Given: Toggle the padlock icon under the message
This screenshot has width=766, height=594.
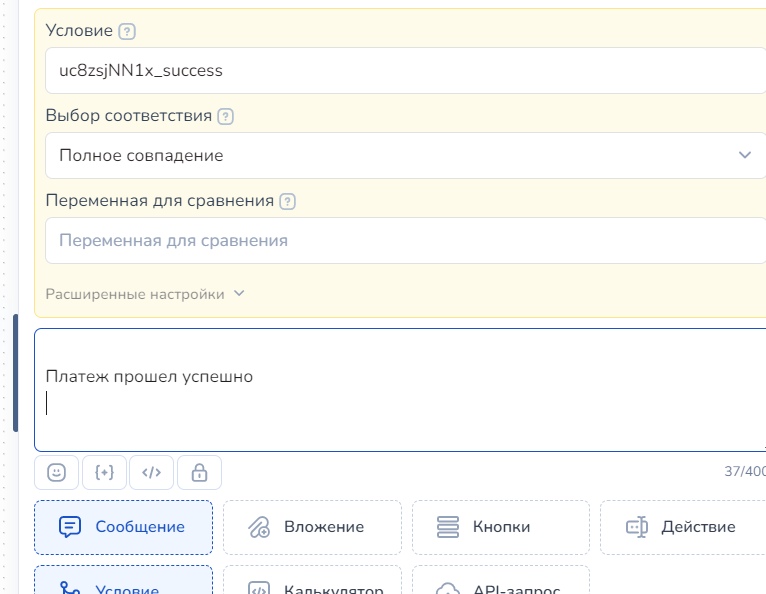Looking at the screenshot, I should 199,473.
